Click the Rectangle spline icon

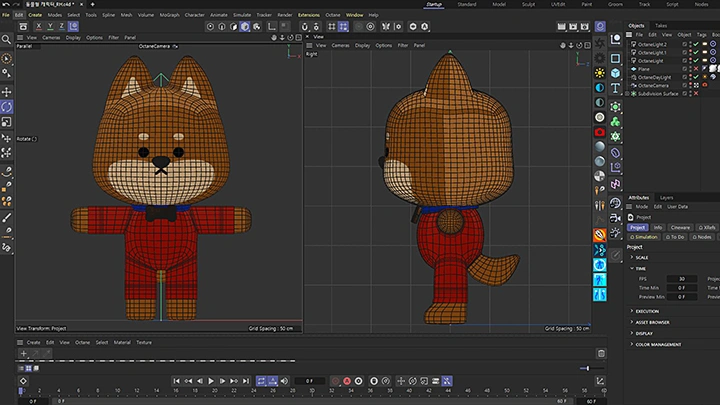pyautogui.click(x=615, y=58)
